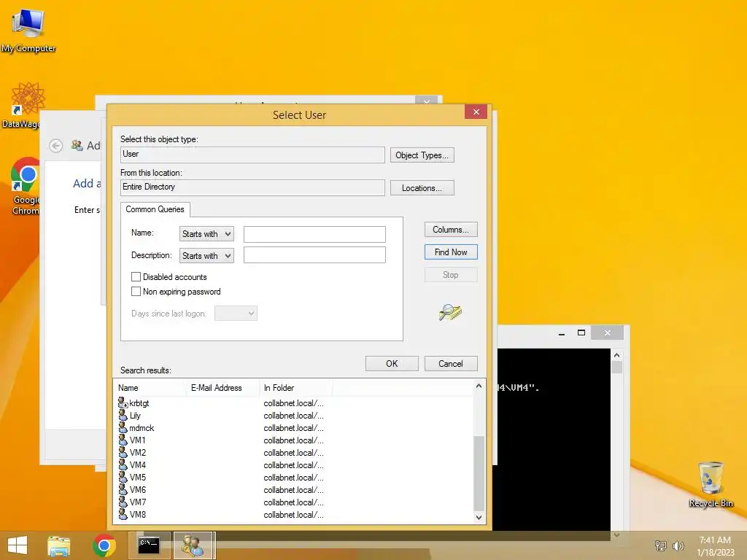Click the search magnifier icon in Select User
The height and width of the screenshot is (560, 747).
point(450,312)
